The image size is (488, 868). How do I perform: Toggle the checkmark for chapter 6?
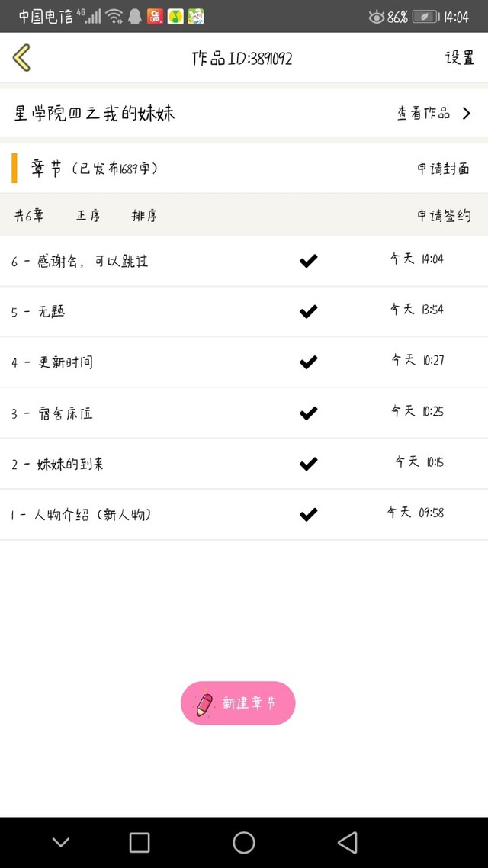(x=308, y=261)
